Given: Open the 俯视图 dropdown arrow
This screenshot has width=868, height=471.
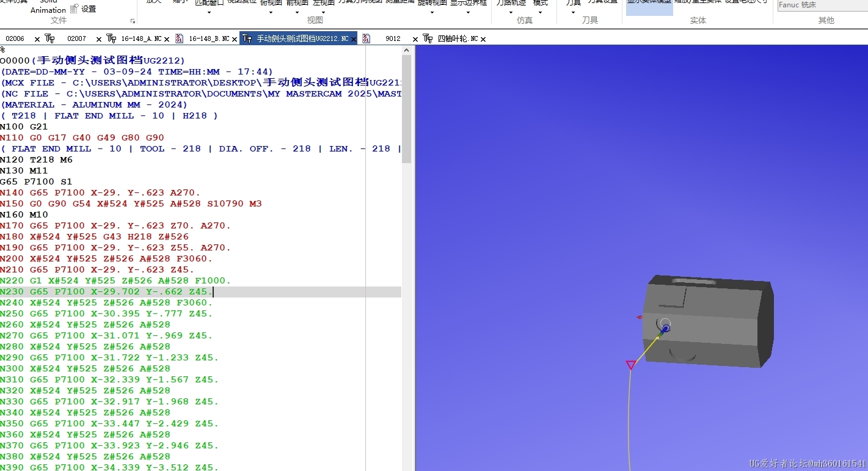Looking at the screenshot, I should click(x=271, y=12).
